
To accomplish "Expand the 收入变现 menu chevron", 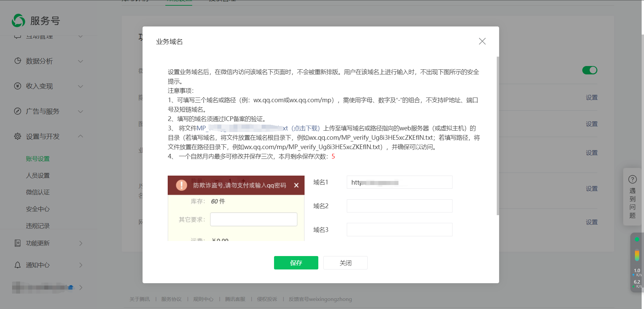I will (80, 86).
